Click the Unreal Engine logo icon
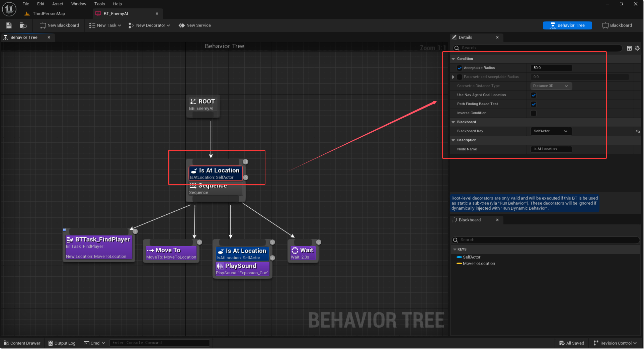Viewport: 644px width, 349px height. 9,9
